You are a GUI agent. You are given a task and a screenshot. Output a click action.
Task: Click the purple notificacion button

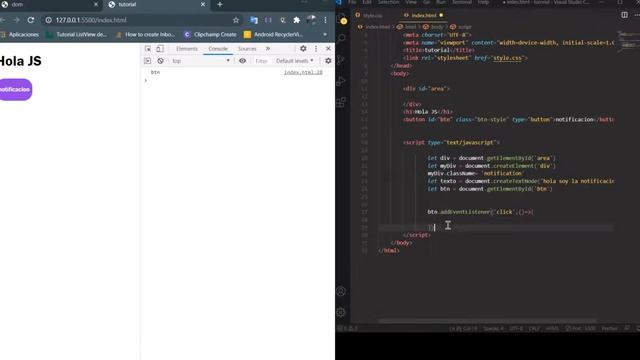click(16, 89)
